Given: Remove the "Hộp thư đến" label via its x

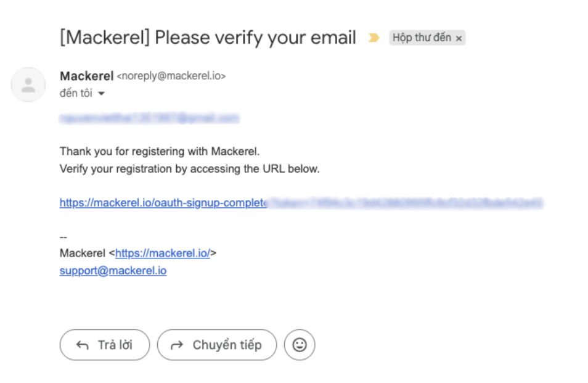Looking at the screenshot, I should coord(459,38).
